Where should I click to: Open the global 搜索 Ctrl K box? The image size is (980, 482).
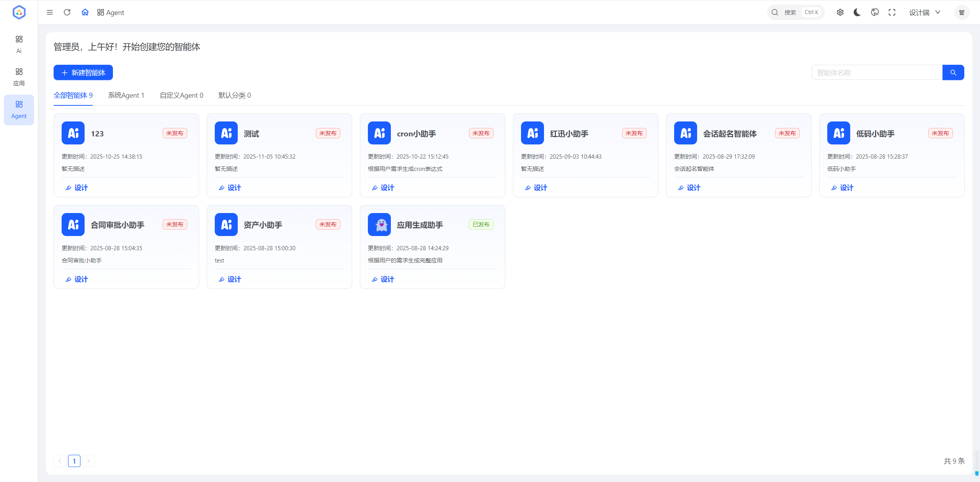(795, 12)
